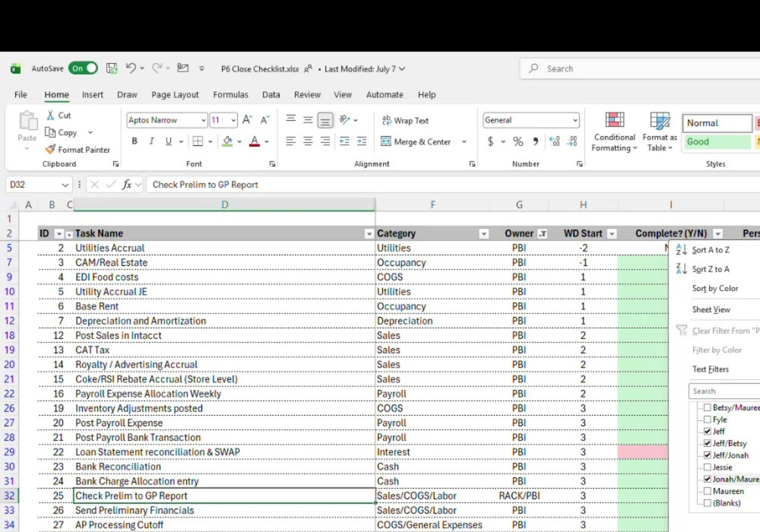Switch to the Formulas tab
The image size is (760, 532).
(230, 94)
